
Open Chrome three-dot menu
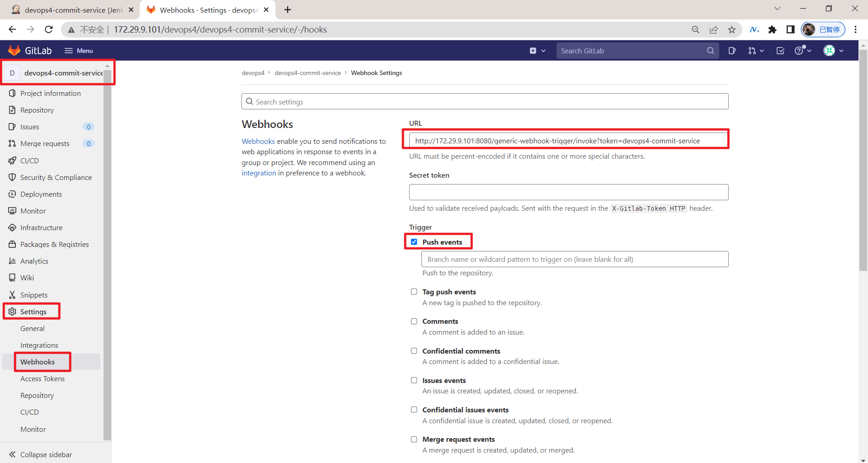click(855, 29)
